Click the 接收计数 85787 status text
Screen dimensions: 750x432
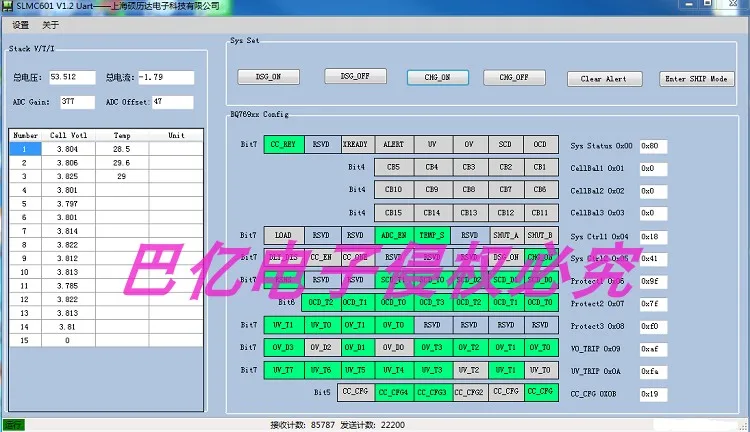302,425
